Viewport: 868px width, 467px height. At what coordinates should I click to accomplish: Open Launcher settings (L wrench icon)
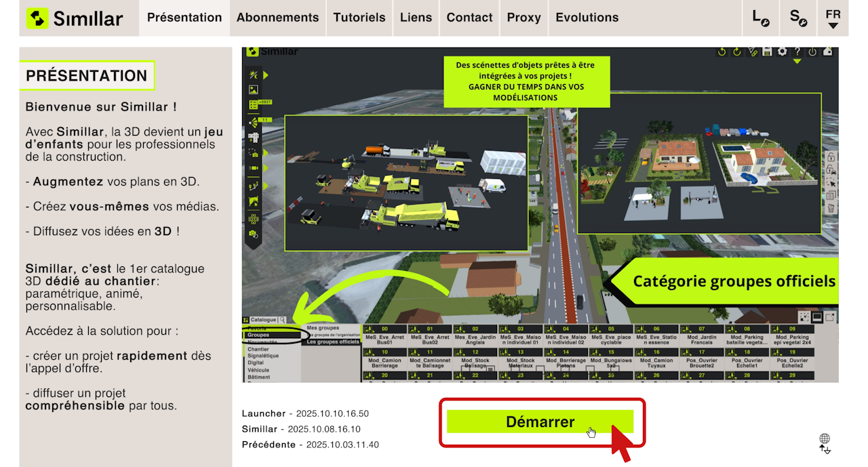761,18
